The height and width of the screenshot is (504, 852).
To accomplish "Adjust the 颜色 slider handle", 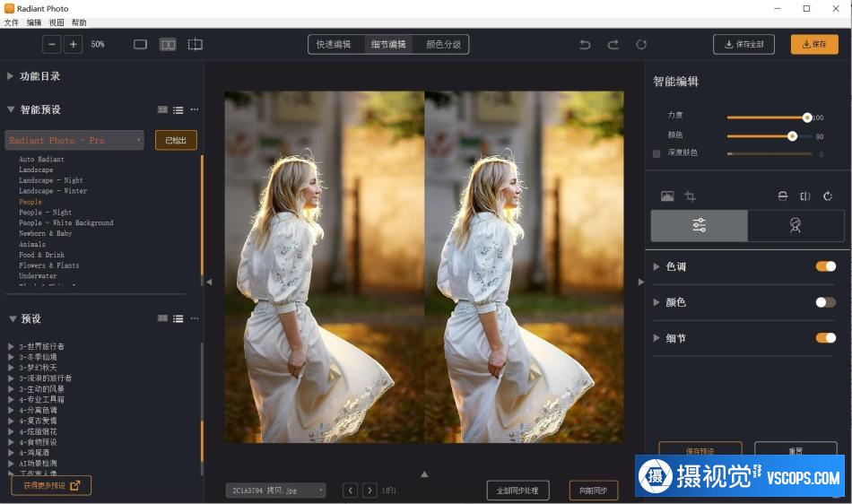I will [x=792, y=136].
